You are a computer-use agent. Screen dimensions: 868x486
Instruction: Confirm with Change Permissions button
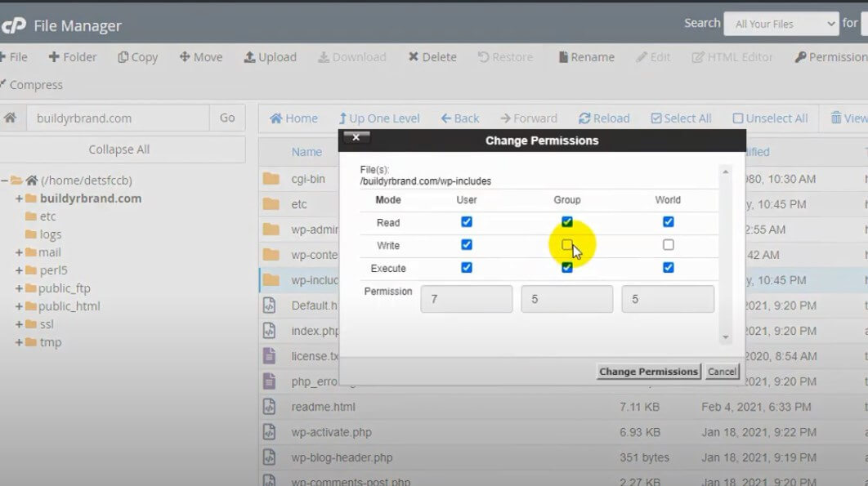649,372
